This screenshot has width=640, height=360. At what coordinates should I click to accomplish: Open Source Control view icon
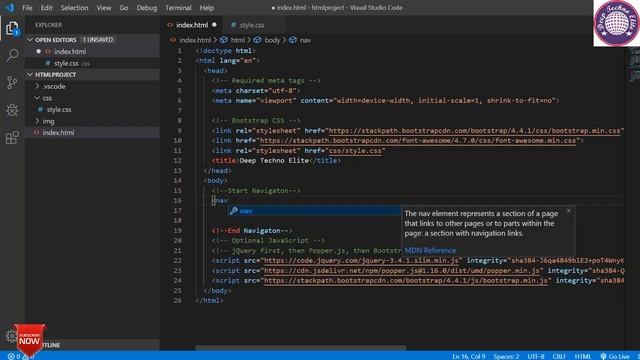(12, 82)
